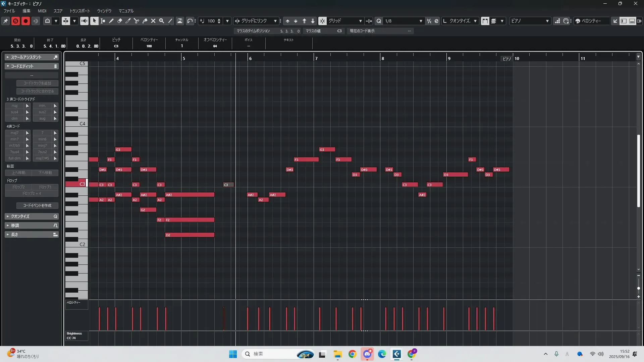Toggle Record in Editor button
The image size is (644, 362).
pos(25,21)
